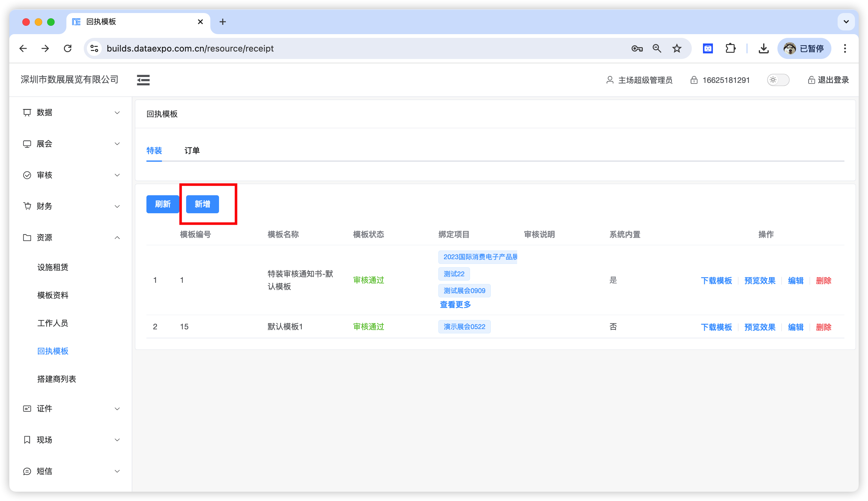Expand the 财务 sidebar menu
This screenshot has width=868, height=501.
point(71,206)
